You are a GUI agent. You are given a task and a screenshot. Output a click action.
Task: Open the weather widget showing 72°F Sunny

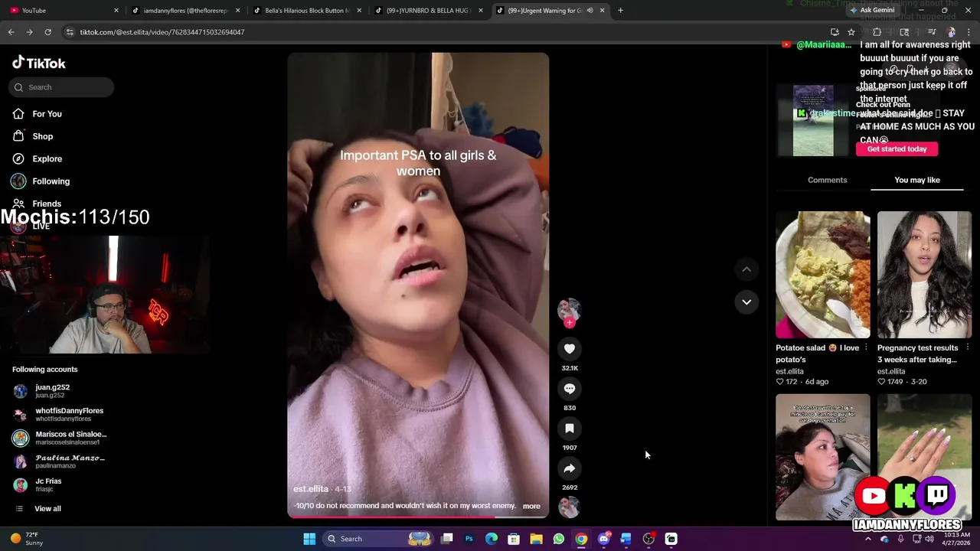[28, 539]
